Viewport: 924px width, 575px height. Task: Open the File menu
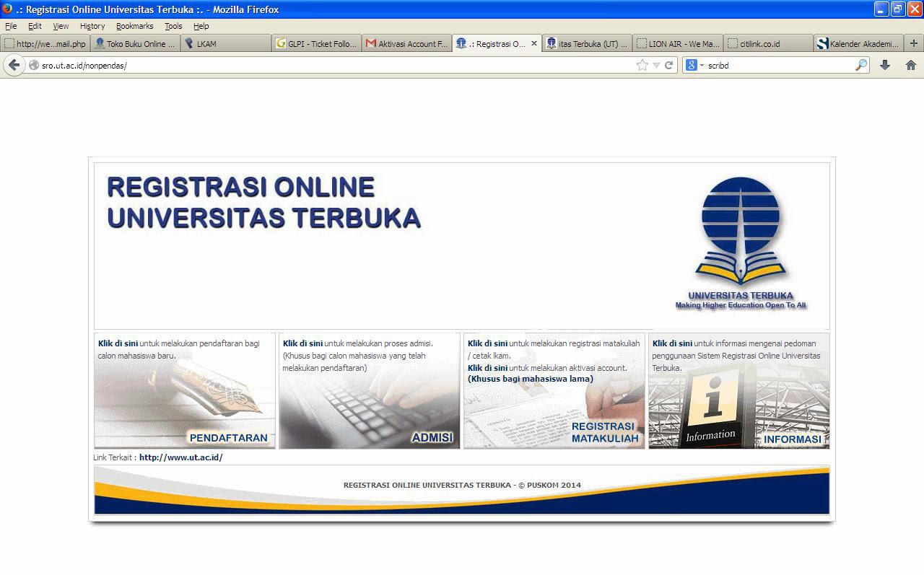(x=11, y=26)
